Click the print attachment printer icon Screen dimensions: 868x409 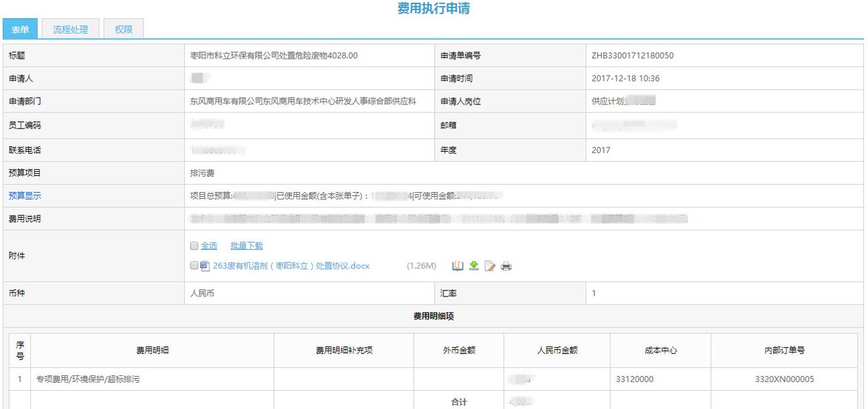click(506, 266)
